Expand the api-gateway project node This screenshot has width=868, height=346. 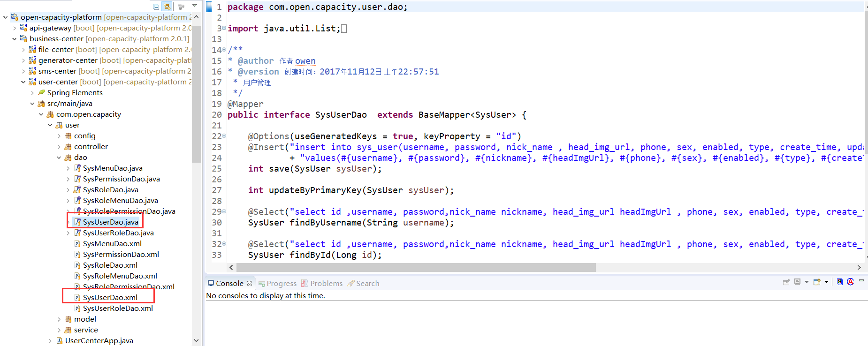[15, 28]
